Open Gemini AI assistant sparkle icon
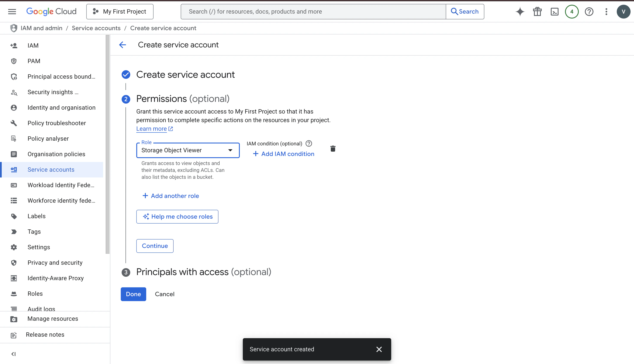634x364 pixels. (520, 11)
